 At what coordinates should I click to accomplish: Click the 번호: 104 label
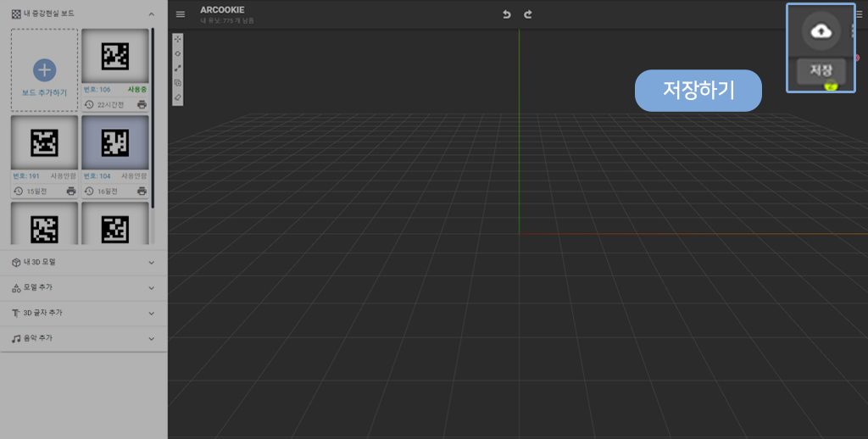pos(97,176)
